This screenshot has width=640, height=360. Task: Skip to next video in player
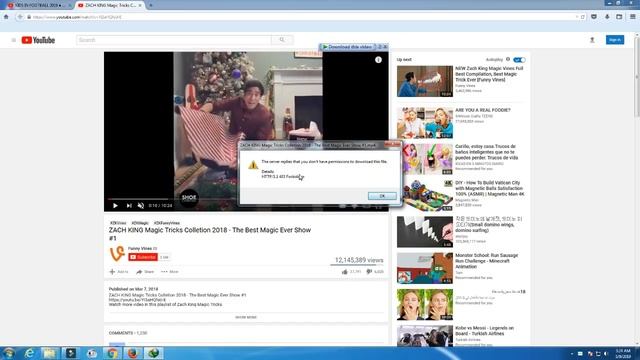(x=129, y=206)
